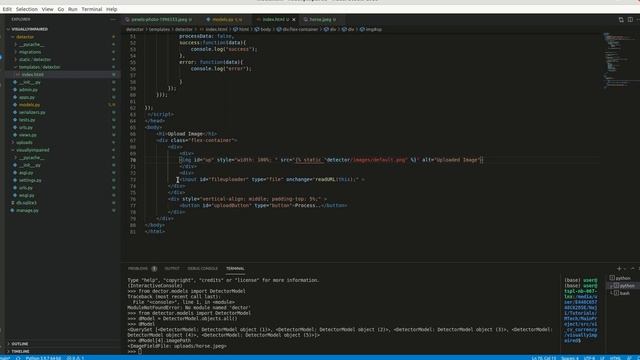Open the Debug Console panel tab
Image resolution: width=640 pixels, height=360 pixels.
[203, 269]
